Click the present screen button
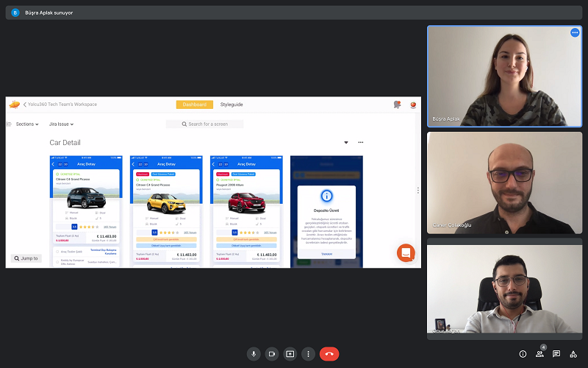 click(290, 354)
